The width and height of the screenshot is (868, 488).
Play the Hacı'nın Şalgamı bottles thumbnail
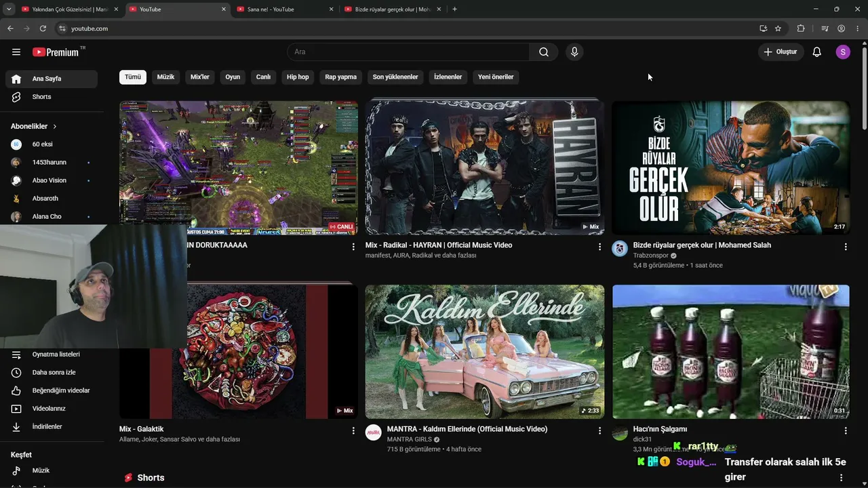pos(731,352)
